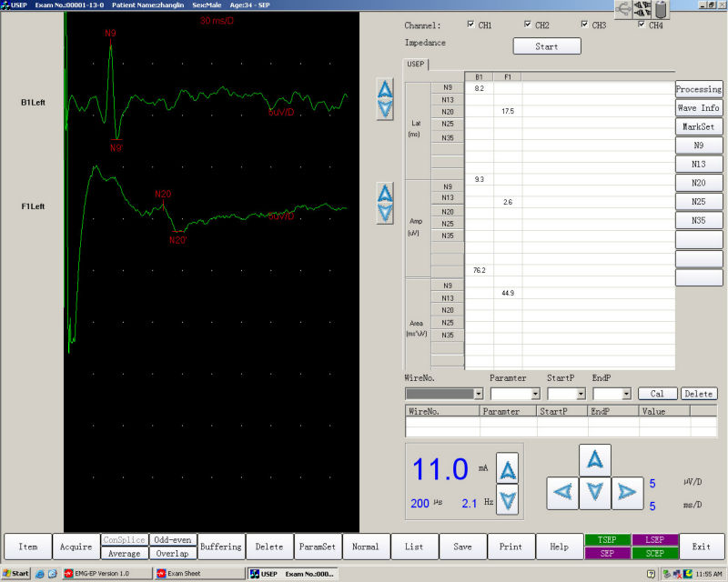Viewport: 728px width, 582px height.
Task: Toggle the CH4 channel checkbox
Action: click(642, 25)
